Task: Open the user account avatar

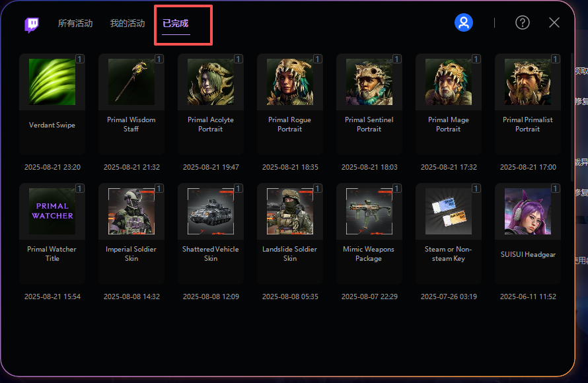Action: 464,23
